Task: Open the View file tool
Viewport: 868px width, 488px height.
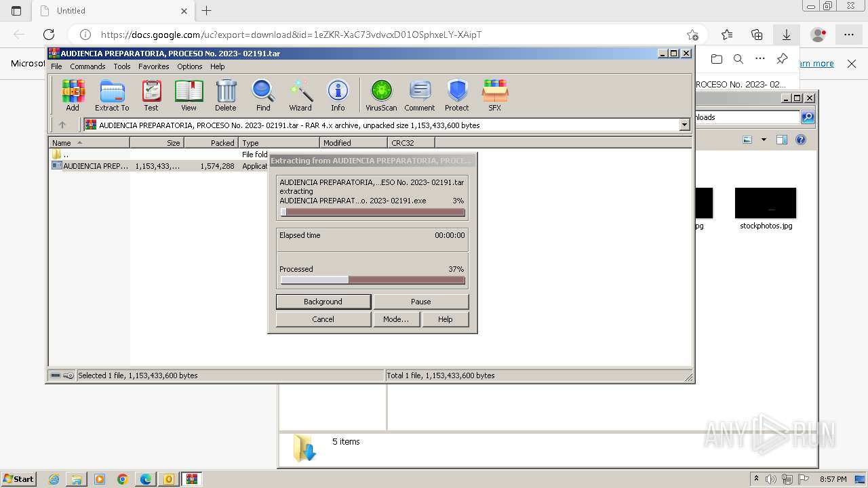Action: pos(189,95)
